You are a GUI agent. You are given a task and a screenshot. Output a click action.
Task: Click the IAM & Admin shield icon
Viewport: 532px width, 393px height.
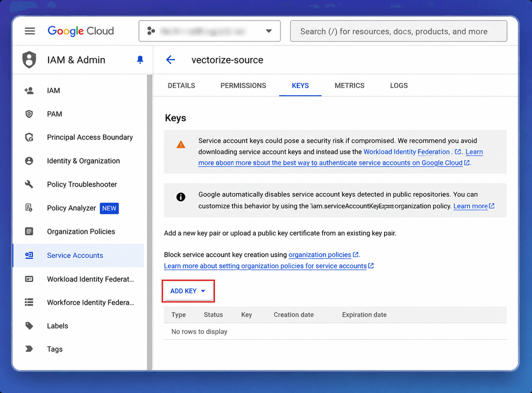point(29,60)
